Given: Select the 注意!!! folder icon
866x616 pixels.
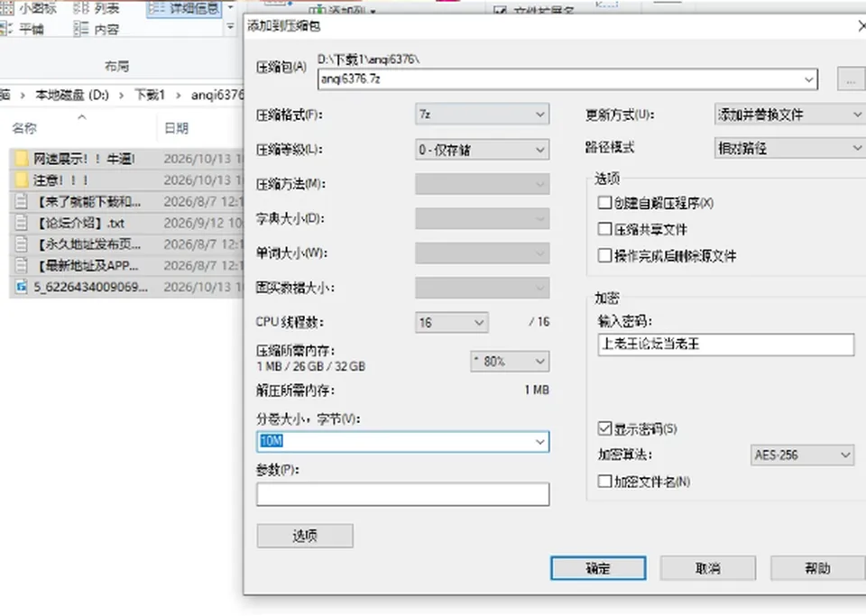Looking at the screenshot, I should tap(21, 180).
